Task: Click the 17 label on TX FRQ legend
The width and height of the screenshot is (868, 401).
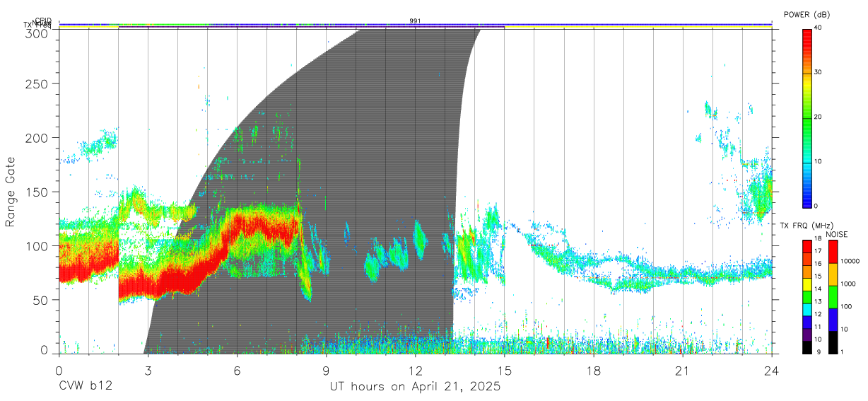Action: [819, 251]
